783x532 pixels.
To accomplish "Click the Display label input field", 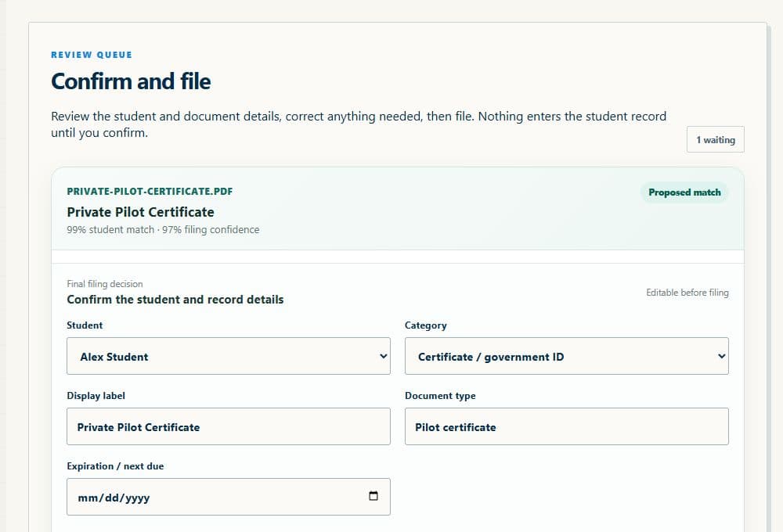I will click(228, 426).
